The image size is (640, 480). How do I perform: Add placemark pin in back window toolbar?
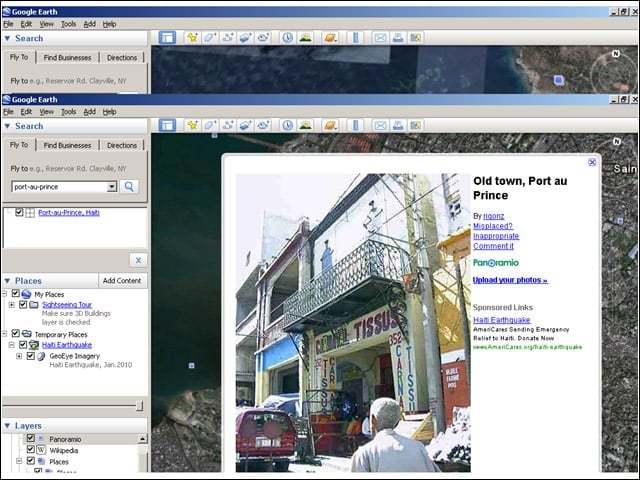pos(192,38)
